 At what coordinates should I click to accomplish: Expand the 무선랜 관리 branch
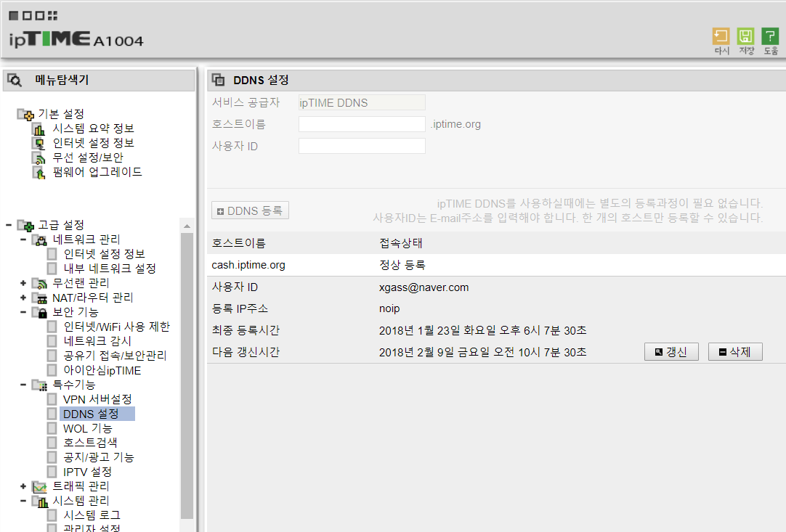point(23,283)
